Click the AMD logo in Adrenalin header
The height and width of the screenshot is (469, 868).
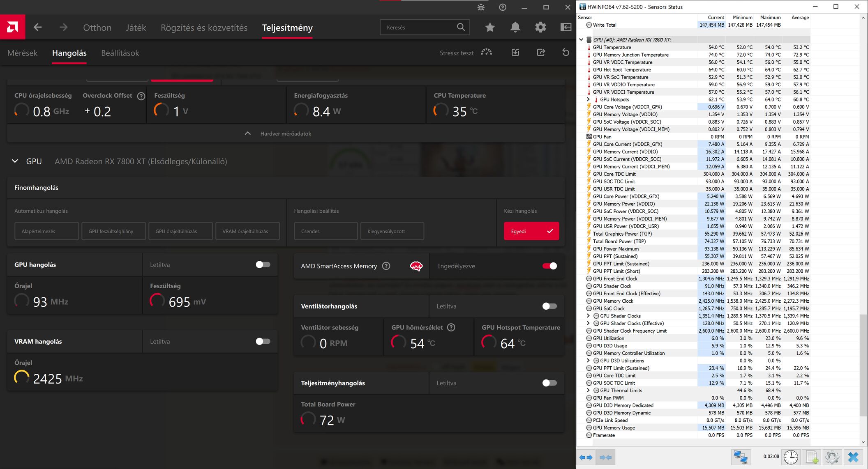[12, 27]
